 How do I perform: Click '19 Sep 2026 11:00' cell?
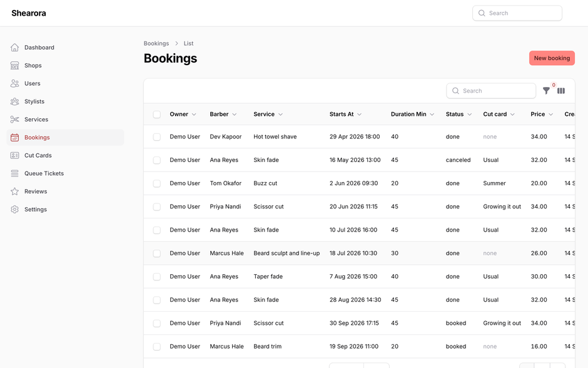click(354, 346)
